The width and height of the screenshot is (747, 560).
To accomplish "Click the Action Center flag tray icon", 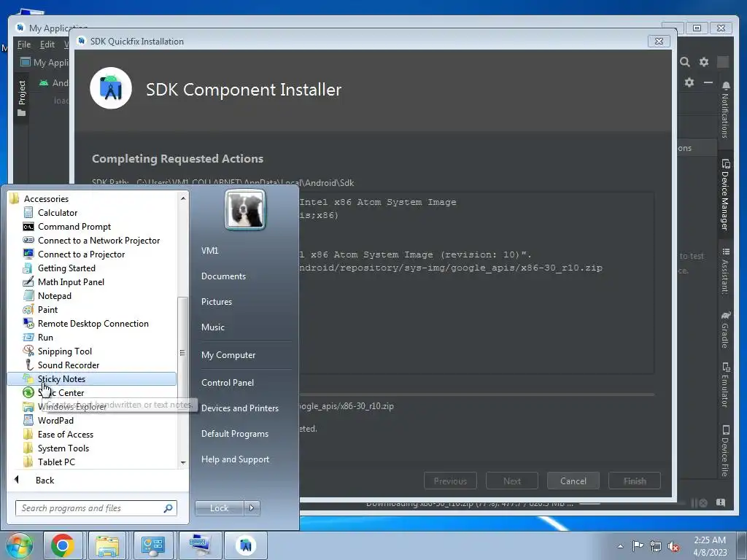I will click(x=638, y=546).
